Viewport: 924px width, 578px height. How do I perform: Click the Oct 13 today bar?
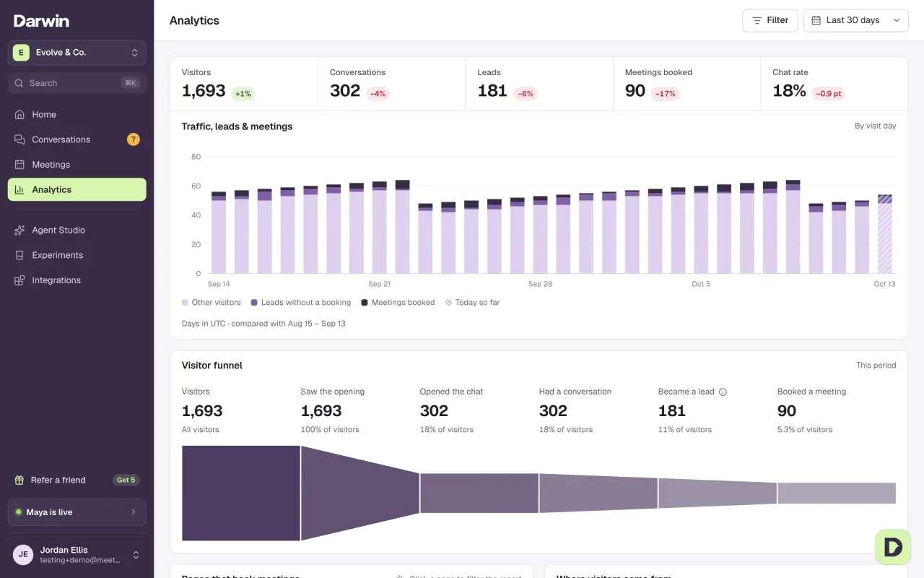(885, 234)
